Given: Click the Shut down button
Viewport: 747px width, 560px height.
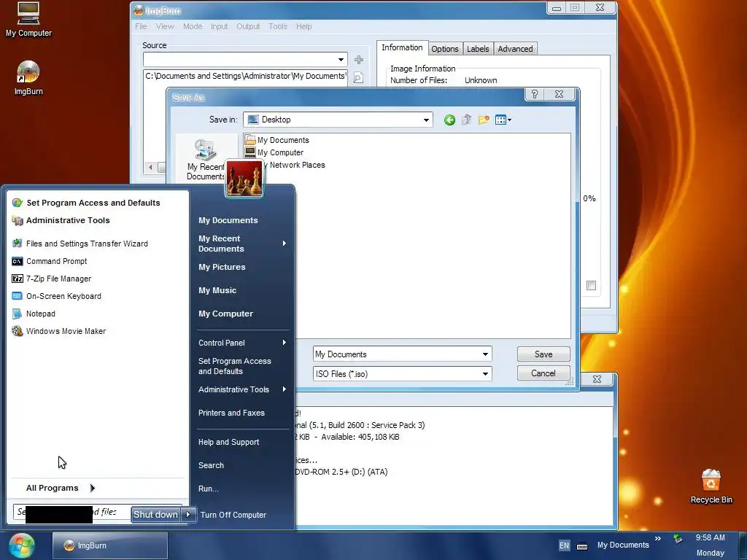Looking at the screenshot, I should click(x=156, y=514).
